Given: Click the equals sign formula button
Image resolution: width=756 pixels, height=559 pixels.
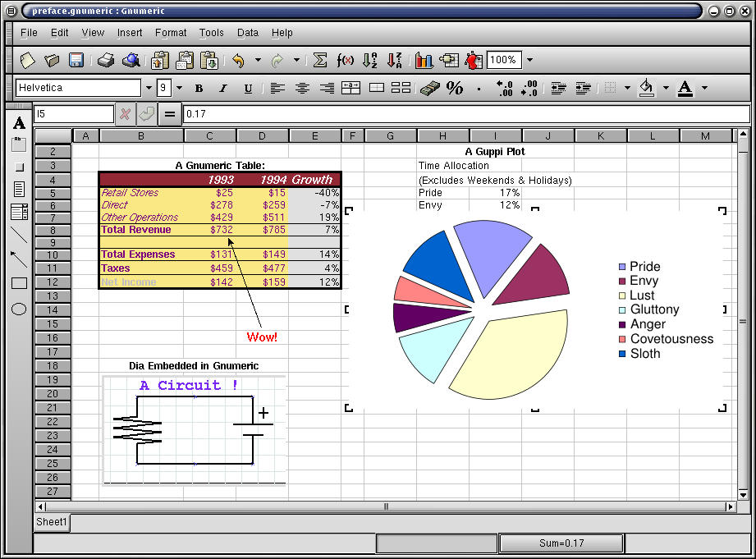Looking at the screenshot, I should pos(169,114).
